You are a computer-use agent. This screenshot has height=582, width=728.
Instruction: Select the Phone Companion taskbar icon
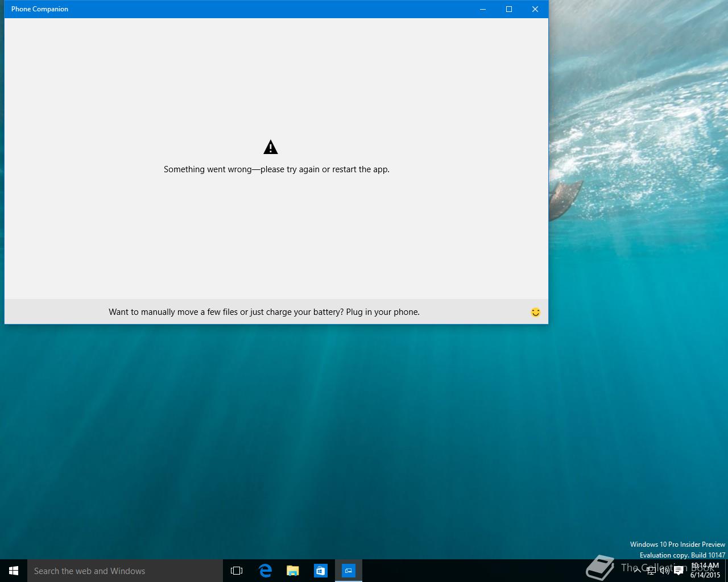[349, 571]
